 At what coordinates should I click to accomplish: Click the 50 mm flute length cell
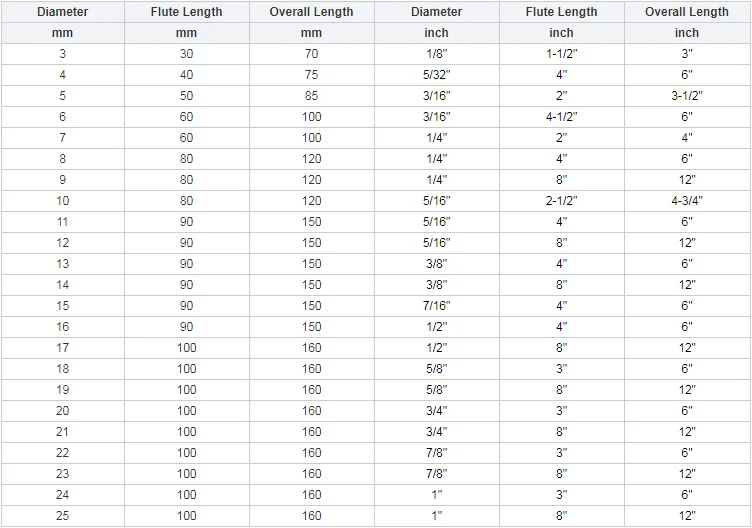click(187, 96)
